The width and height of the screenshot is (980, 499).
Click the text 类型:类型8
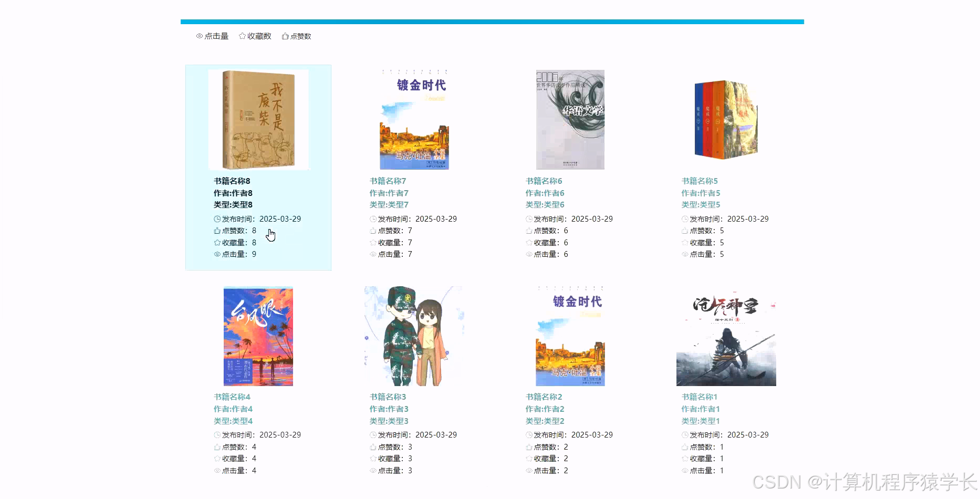[233, 205]
